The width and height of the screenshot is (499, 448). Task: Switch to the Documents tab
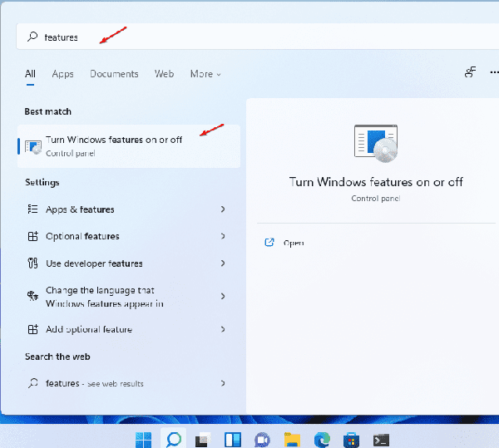[x=114, y=74]
